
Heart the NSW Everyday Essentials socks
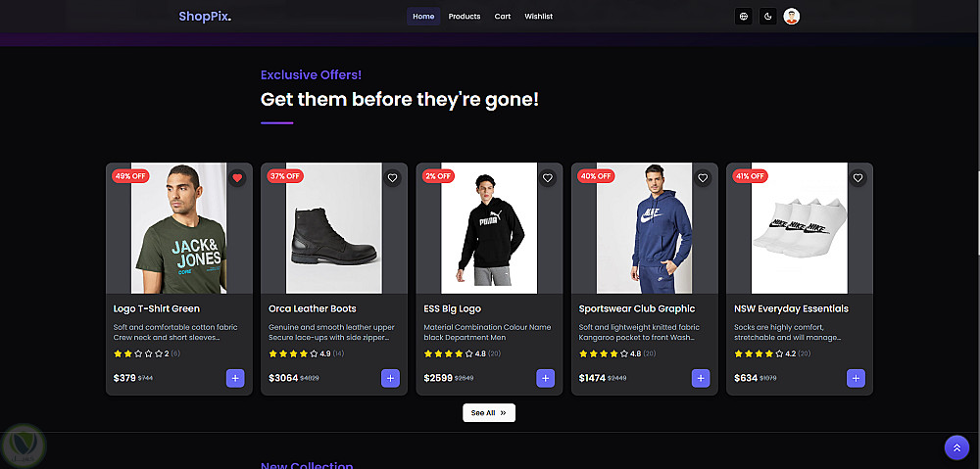[857, 178]
